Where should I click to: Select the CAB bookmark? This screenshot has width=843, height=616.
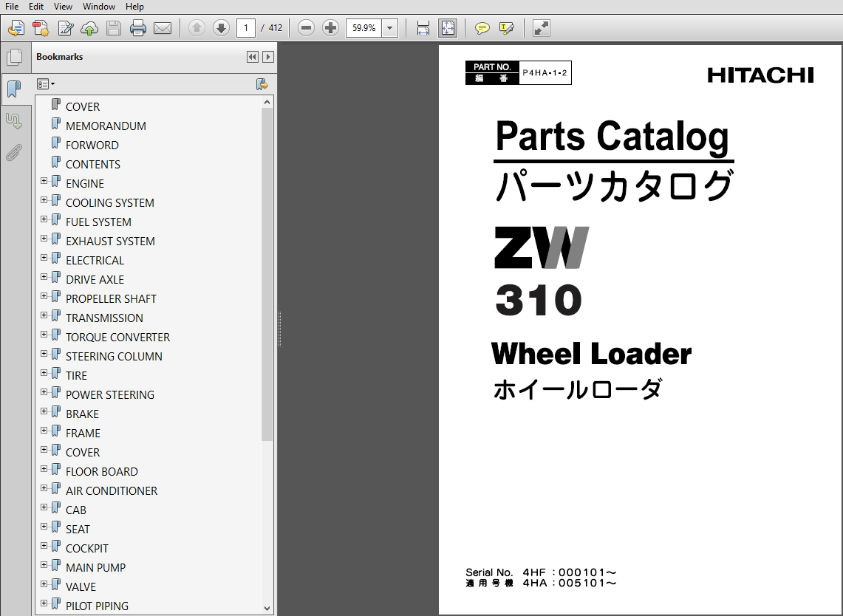76,510
